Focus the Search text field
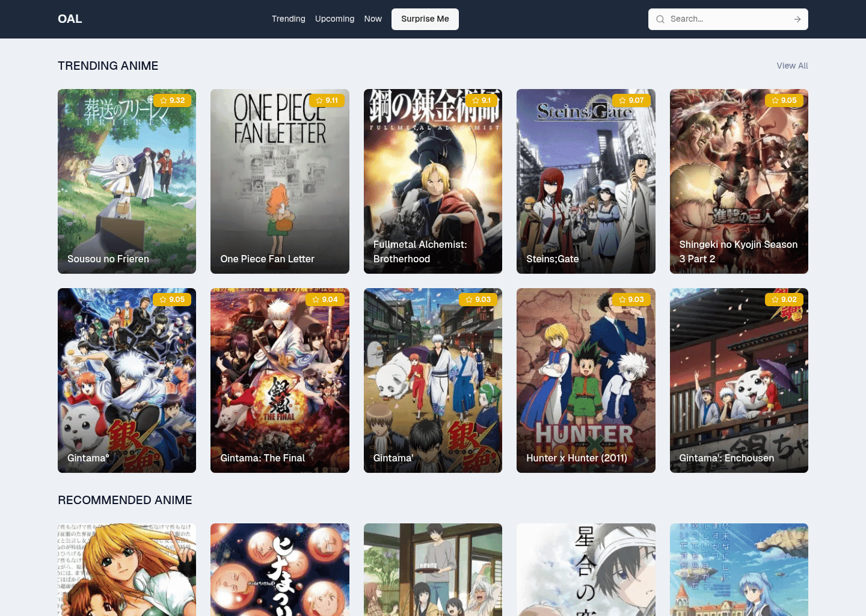This screenshot has width=866, height=616. [x=728, y=19]
